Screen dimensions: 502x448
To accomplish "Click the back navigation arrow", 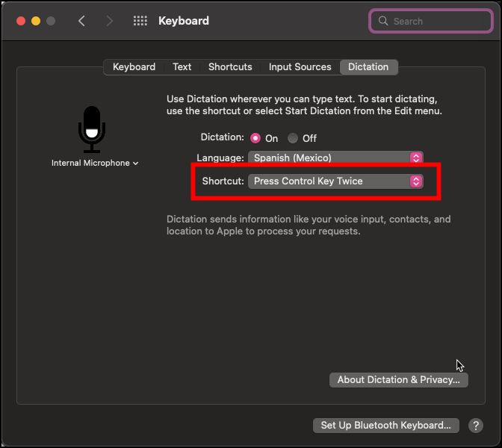I will (x=82, y=21).
